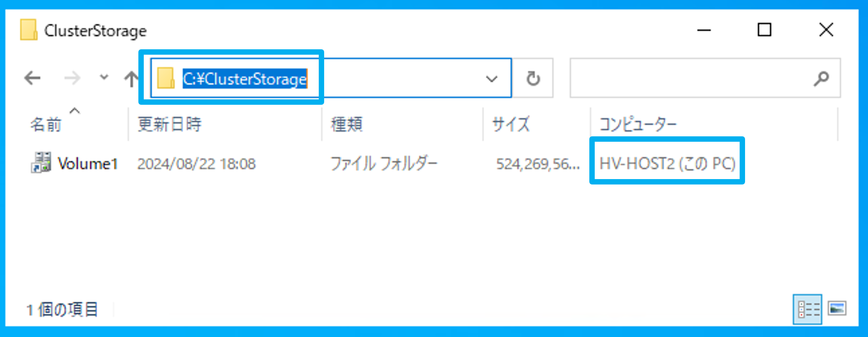Click the Forward navigation arrow

tap(72, 78)
